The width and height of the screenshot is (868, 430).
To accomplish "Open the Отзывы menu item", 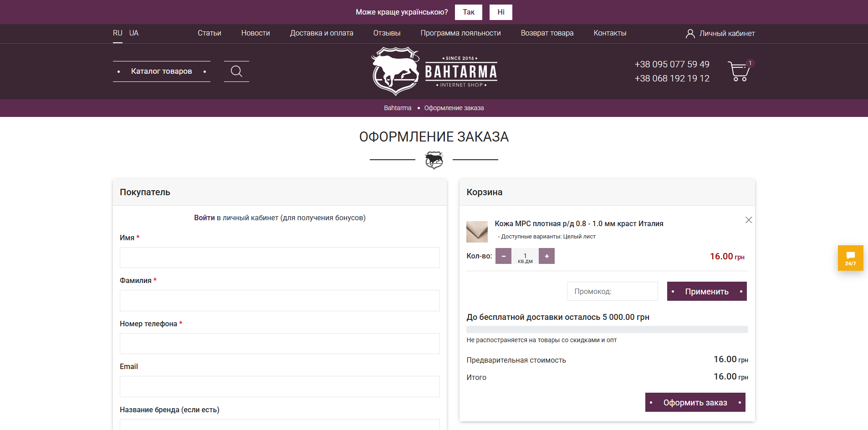I will point(387,33).
